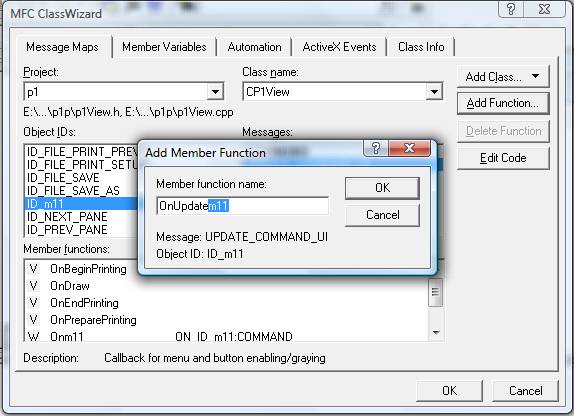Click the Edit Code button
The height and width of the screenshot is (416, 574).
tap(503, 158)
